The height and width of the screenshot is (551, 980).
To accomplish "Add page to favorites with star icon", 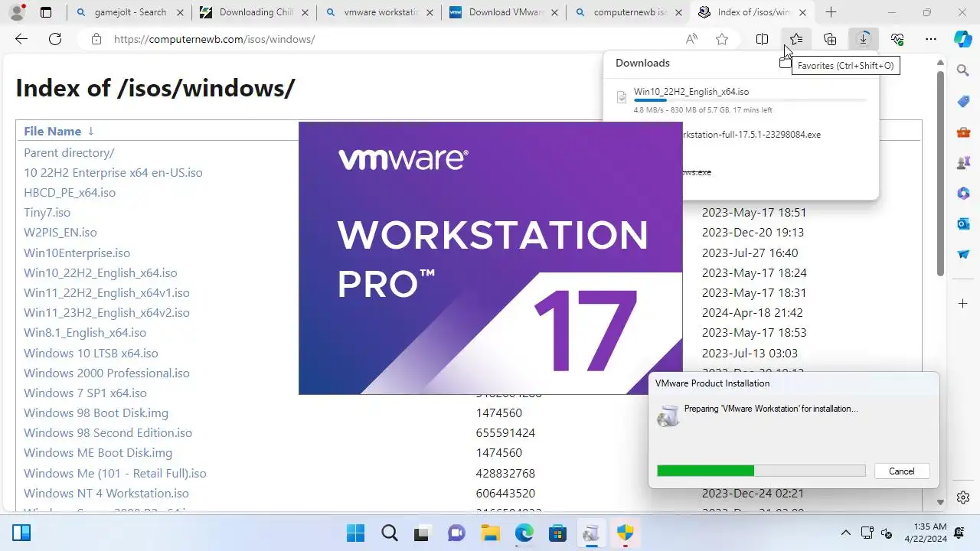I will coord(722,39).
